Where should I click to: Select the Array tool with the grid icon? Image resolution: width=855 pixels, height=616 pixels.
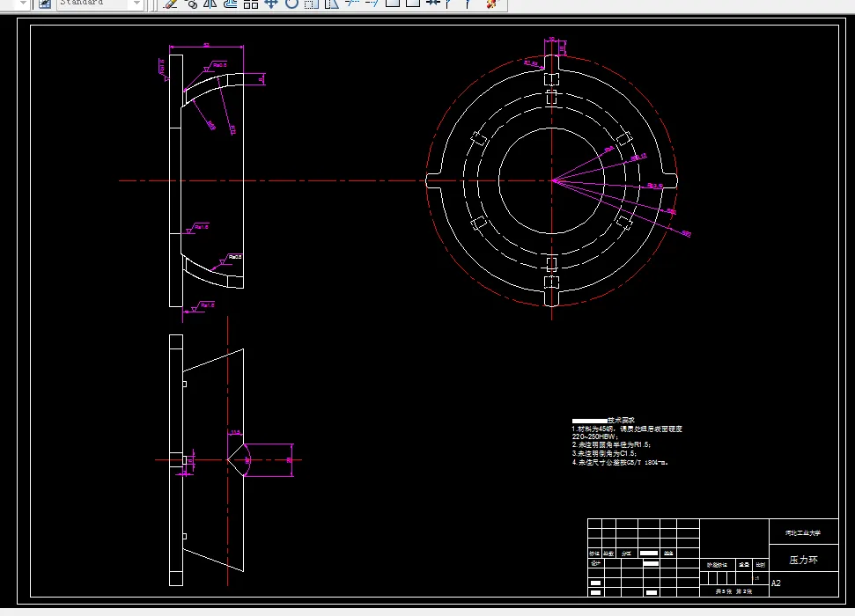coord(251,4)
